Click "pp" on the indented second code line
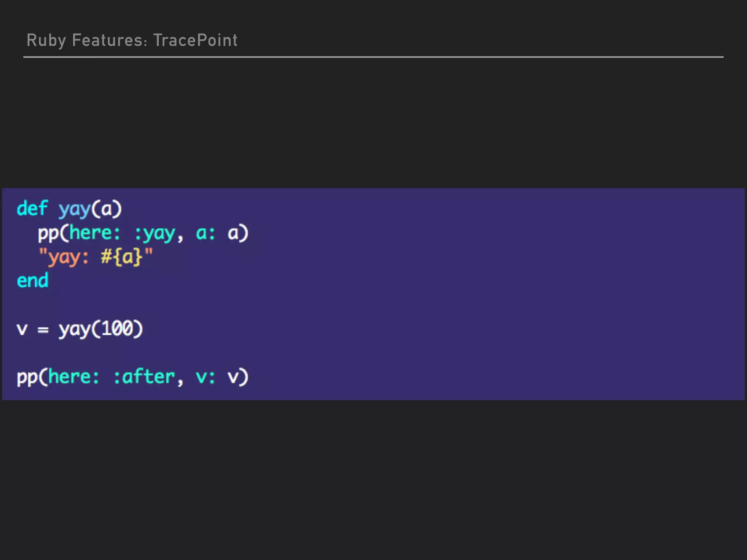Image resolution: width=747 pixels, height=560 pixels. click(x=48, y=233)
